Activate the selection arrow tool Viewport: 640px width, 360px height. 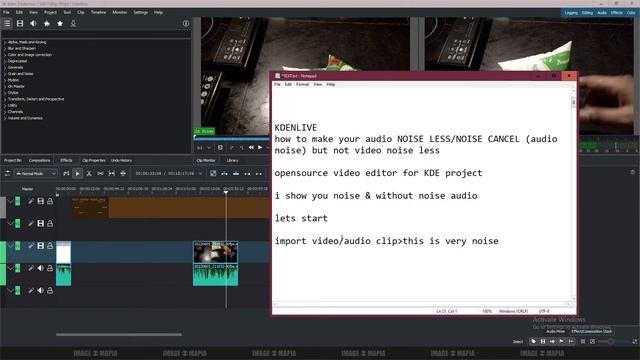click(77, 173)
